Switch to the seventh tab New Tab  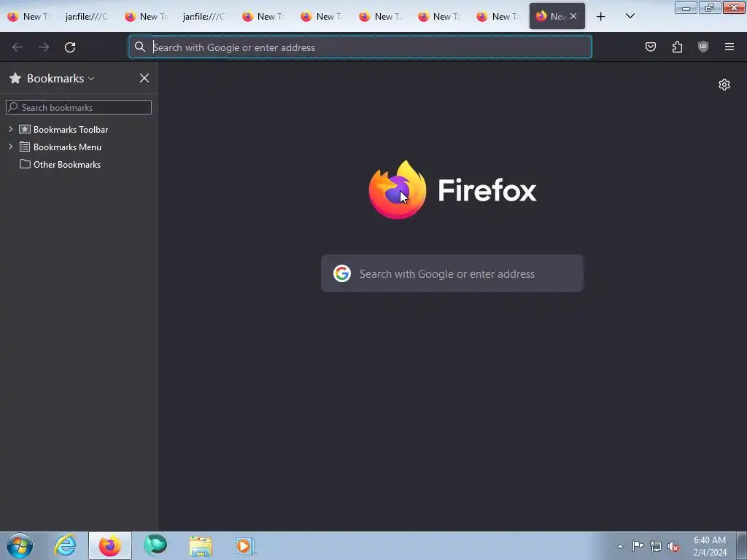pos(380,16)
